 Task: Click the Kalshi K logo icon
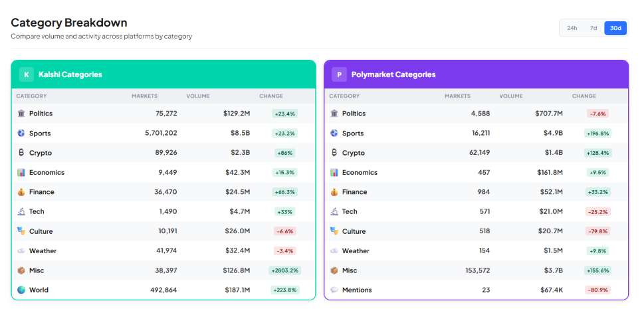(x=27, y=74)
